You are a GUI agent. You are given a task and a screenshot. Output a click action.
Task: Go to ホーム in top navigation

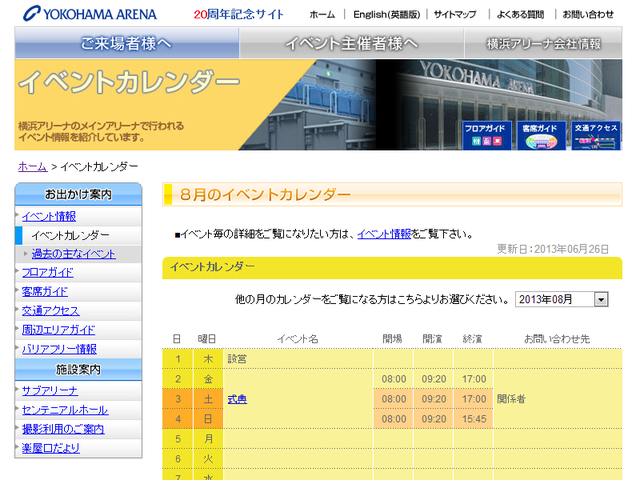(x=322, y=15)
